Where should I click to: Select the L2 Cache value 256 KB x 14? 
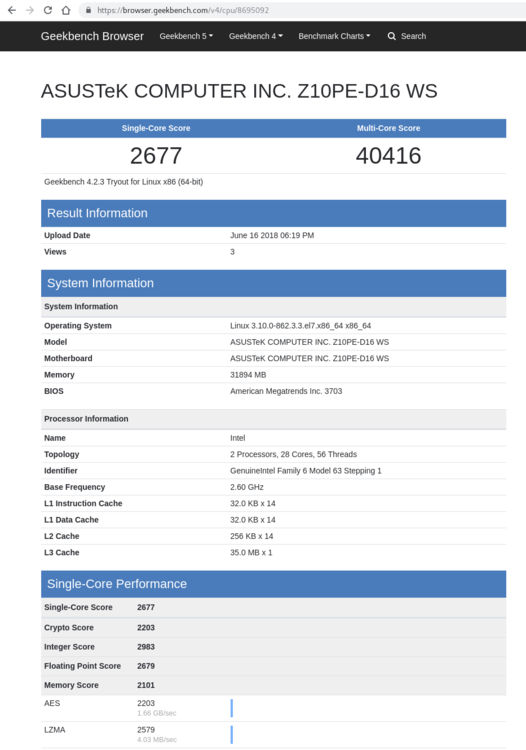[x=252, y=536]
